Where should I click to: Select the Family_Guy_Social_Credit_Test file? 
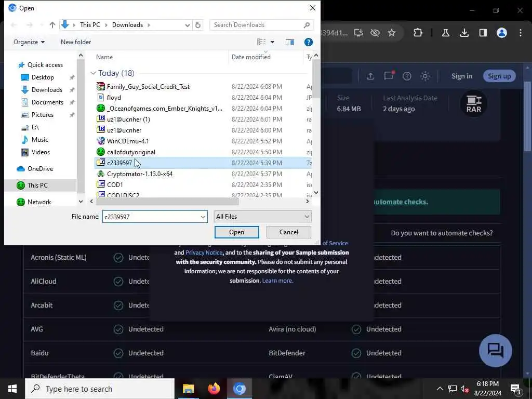coord(148,87)
